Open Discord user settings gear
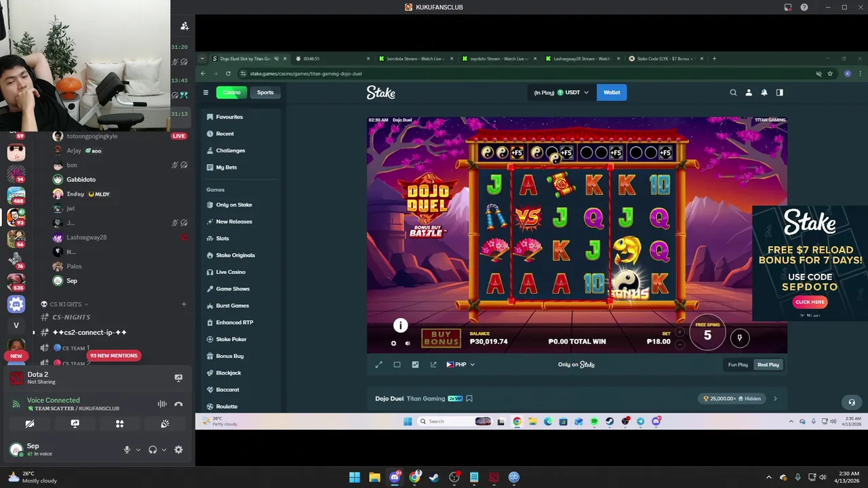868x488 pixels. [x=178, y=449]
